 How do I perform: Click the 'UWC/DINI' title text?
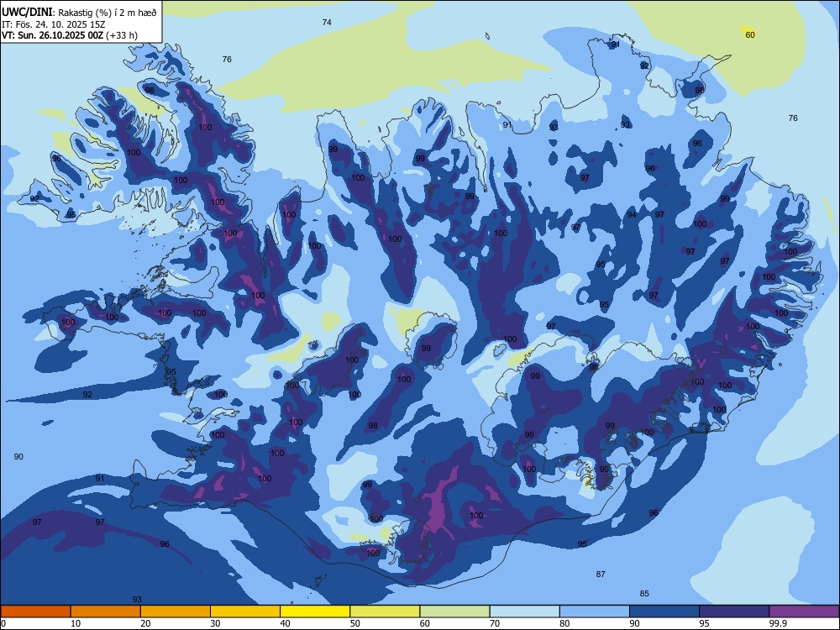point(28,13)
